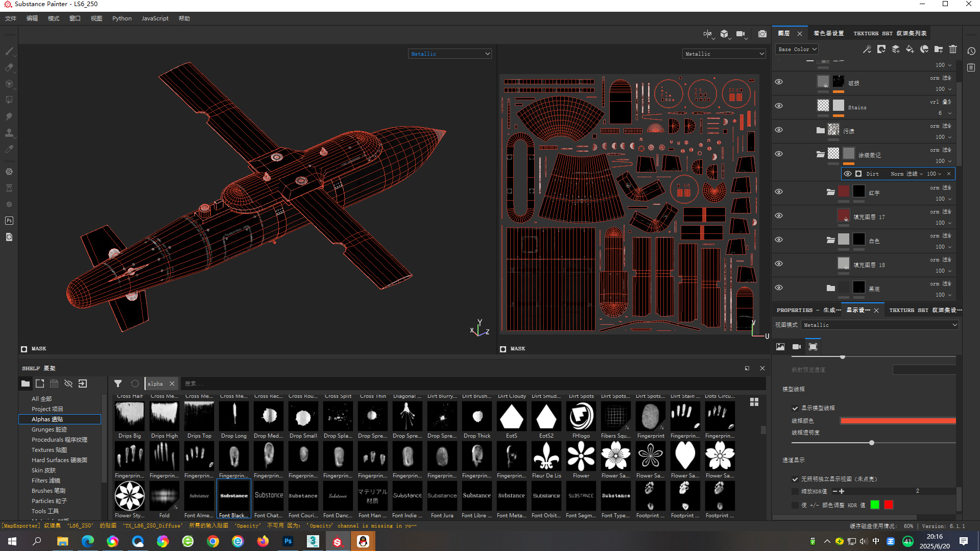Click the 线框透明度 slider handle
The height and width of the screenshot is (551, 980).
tap(872, 443)
